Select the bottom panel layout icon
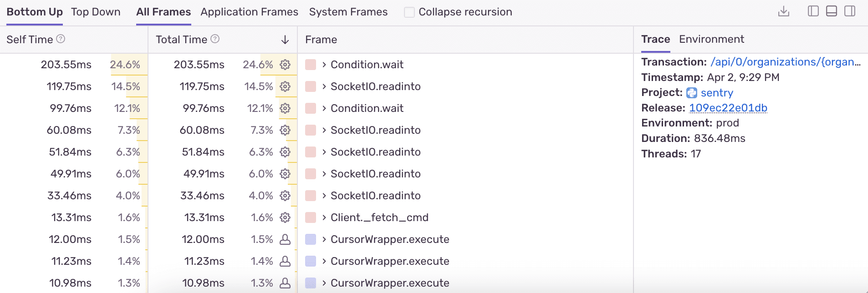Viewport: 868px width, 293px height. click(831, 11)
